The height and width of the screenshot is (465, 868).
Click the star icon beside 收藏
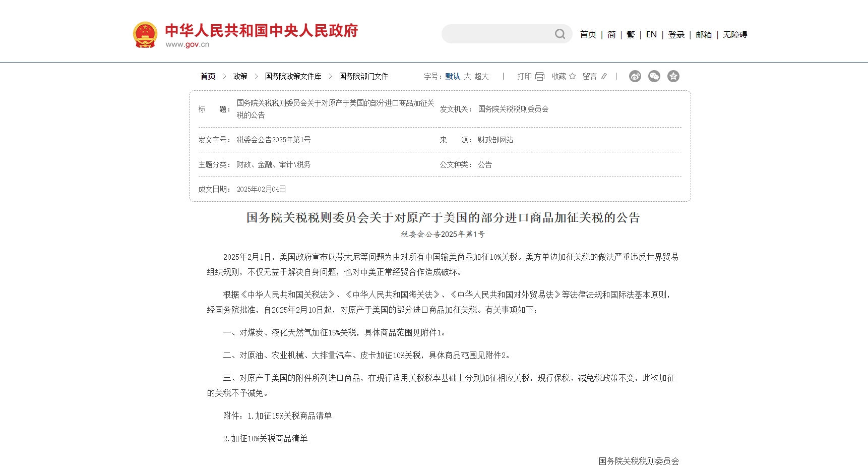572,76
